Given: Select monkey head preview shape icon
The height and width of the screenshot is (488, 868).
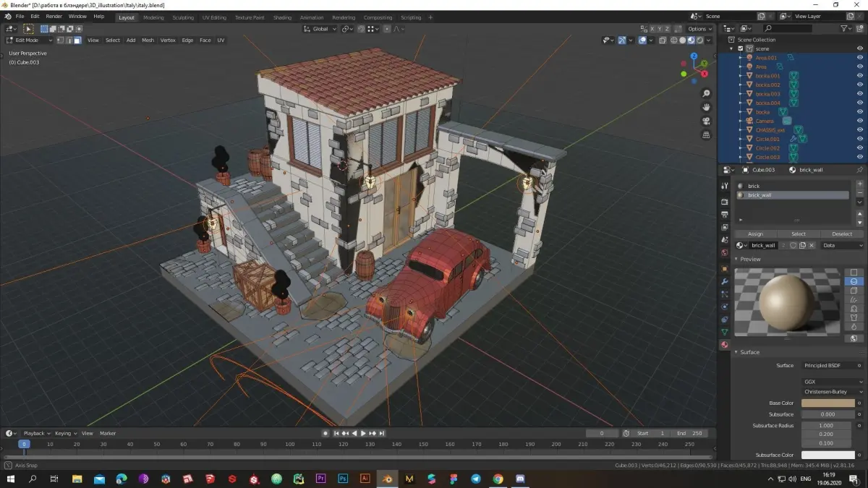Looking at the screenshot, I should coord(854,309).
